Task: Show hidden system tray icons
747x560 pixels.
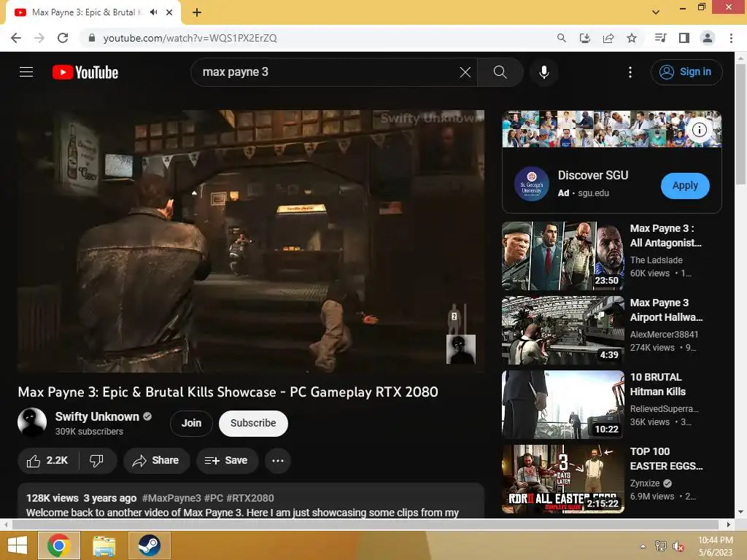Action: coord(643,546)
